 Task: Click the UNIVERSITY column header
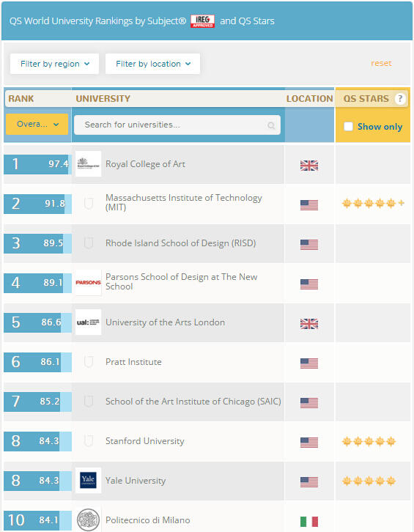(x=103, y=99)
